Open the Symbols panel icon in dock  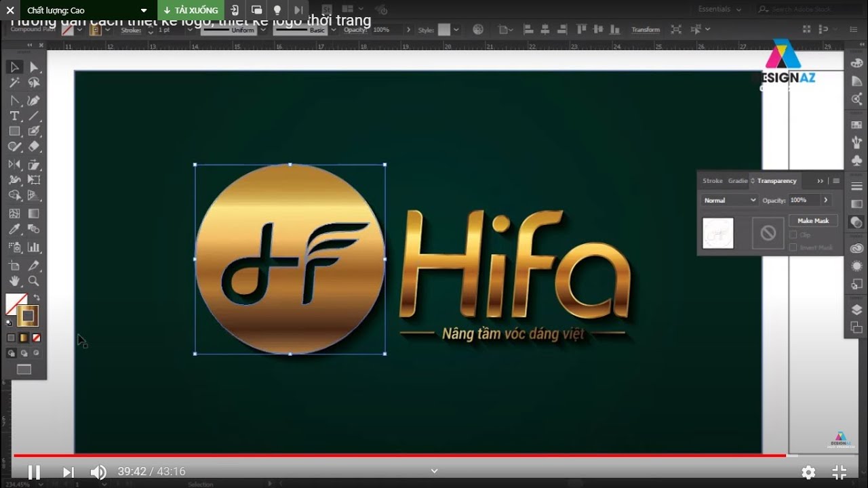tap(856, 161)
